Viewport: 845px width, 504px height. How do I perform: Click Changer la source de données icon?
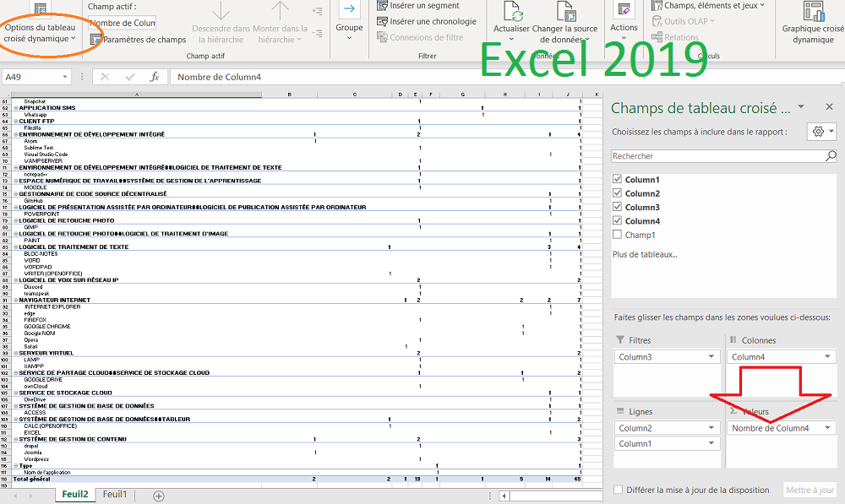pyautogui.click(x=564, y=12)
